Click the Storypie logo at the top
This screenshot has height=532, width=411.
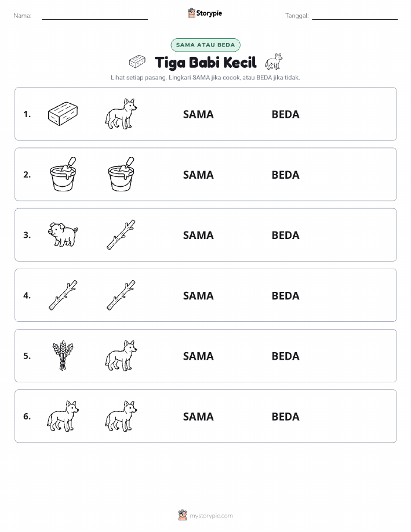205,13
